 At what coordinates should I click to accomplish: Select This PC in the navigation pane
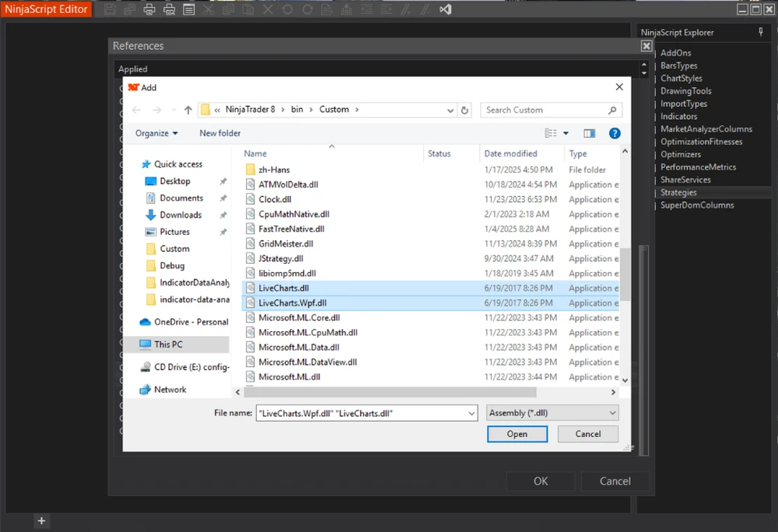168,345
